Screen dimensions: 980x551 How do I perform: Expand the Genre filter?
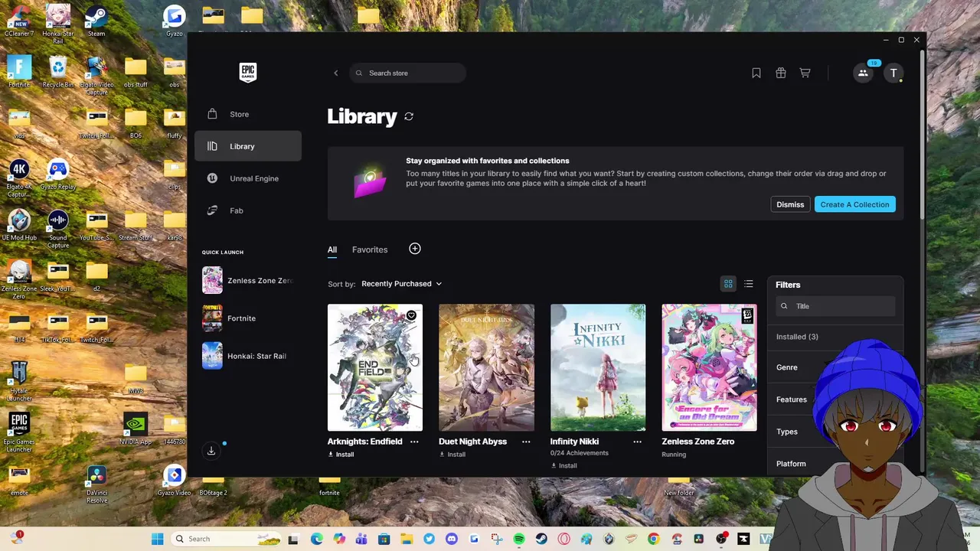(x=787, y=367)
